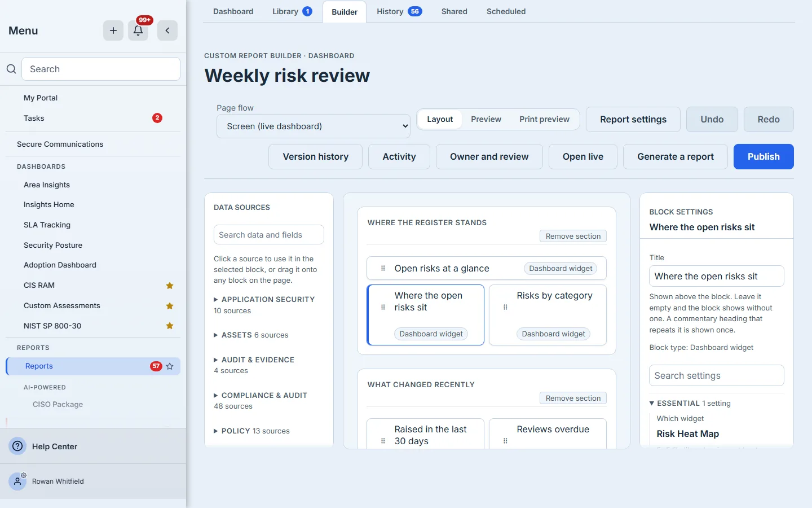Open the notifications bell icon
This screenshot has width=812, height=508.
(138, 30)
